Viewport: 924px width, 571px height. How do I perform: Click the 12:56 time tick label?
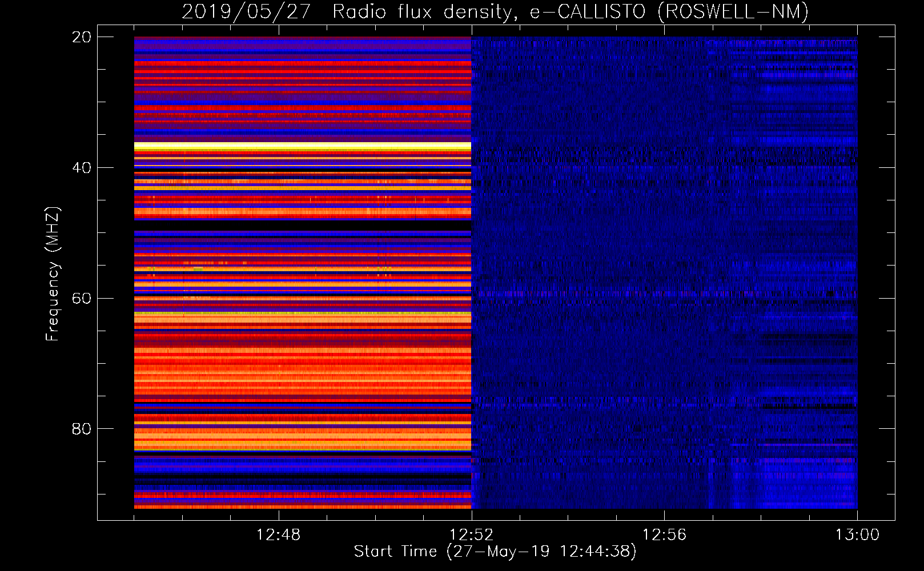664,535
